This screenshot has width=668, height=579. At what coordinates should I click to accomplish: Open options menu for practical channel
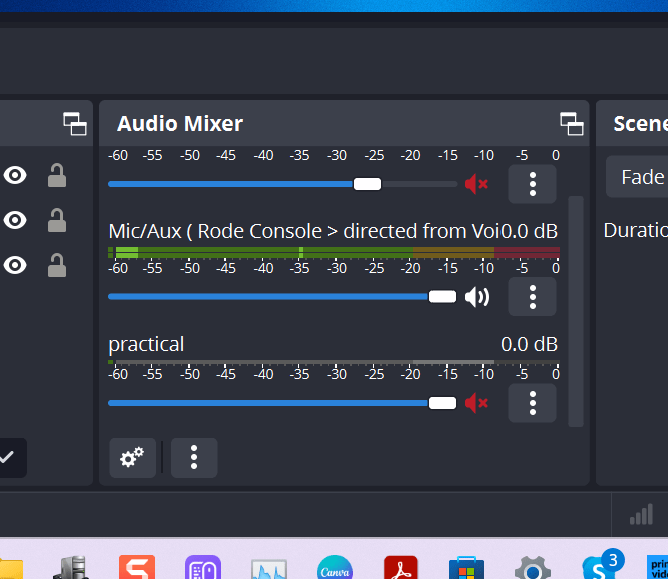tap(533, 403)
